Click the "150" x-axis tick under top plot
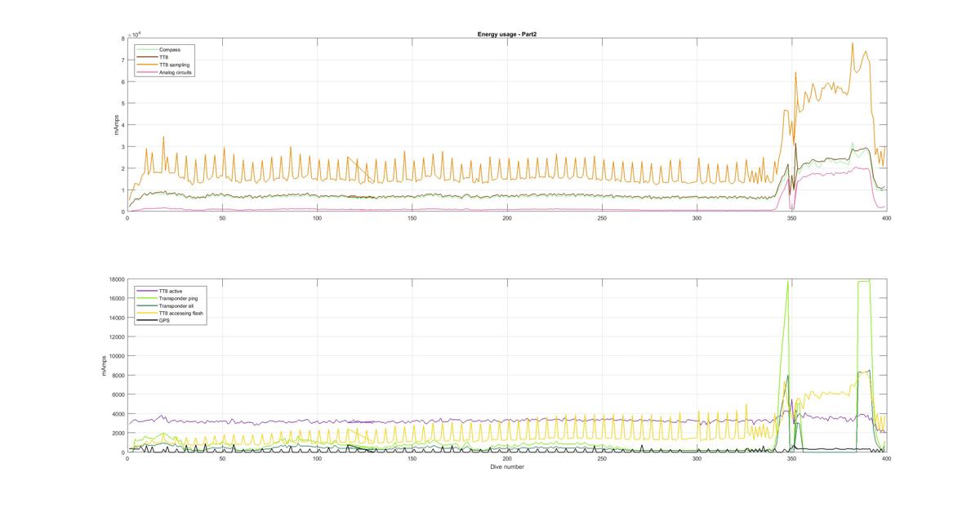The width and height of the screenshot is (980, 508). click(412, 218)
